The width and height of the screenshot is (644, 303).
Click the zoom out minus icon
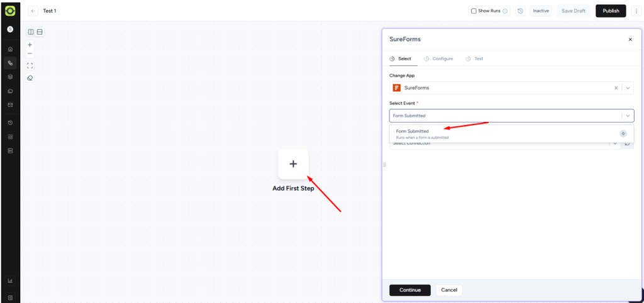pos(30,54)
